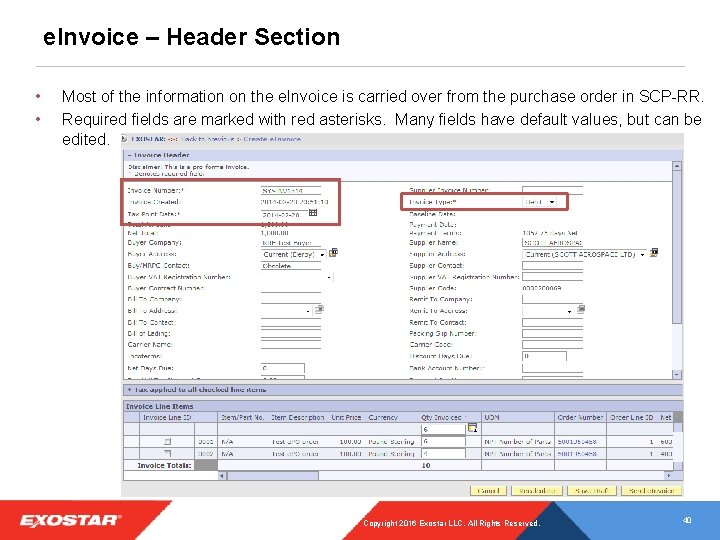The height and width of the screenshot is (540, 720).
Task: Click the Bank Account Number input field
Action: pyautogui.click(x=552, y=368)
